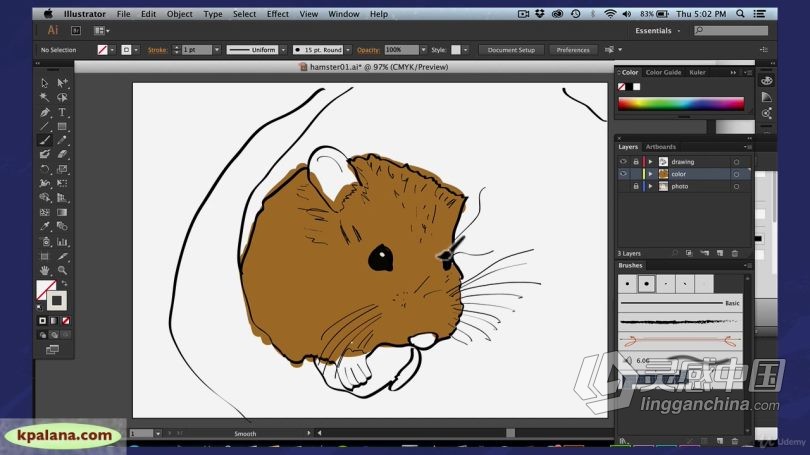The image size is (810, 455).
Task: Select the Rotate tool
Action: click(x=44, y=169)
